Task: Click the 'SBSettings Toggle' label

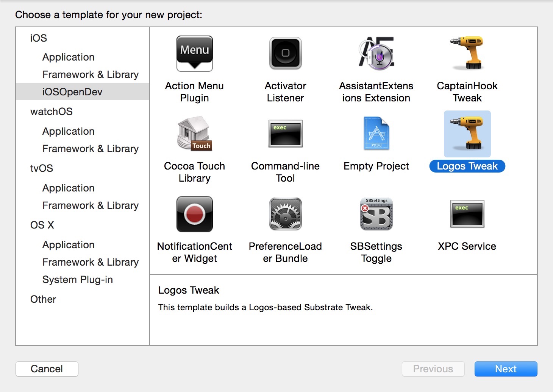Action: pyautogui.click(x=376, y=252)
